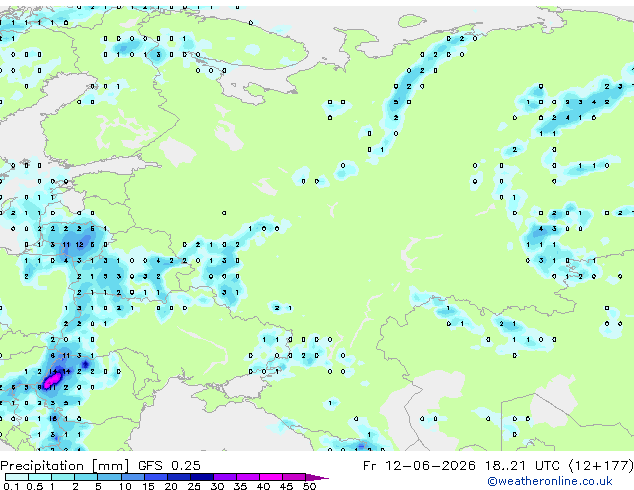The height and width of the screenshot is (490, 634).
Task: Click the legend label '50'
Action: tap(309, 486)
